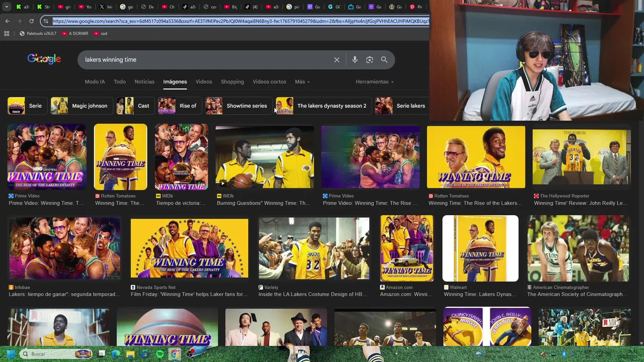
Task: Open the Windows Start menu
Action: (11, 354)
